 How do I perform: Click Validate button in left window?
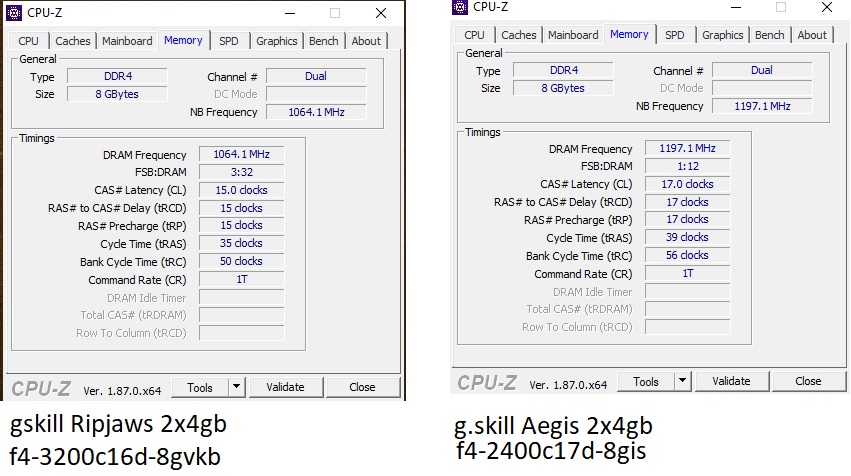[x=285, y=387]
